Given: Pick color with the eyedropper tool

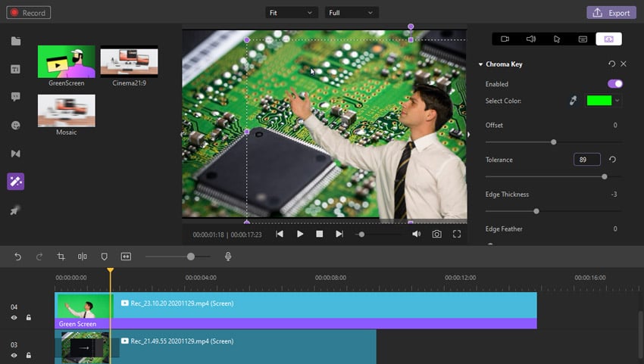Looking at the screenshot, I should [x=573, y=101].
